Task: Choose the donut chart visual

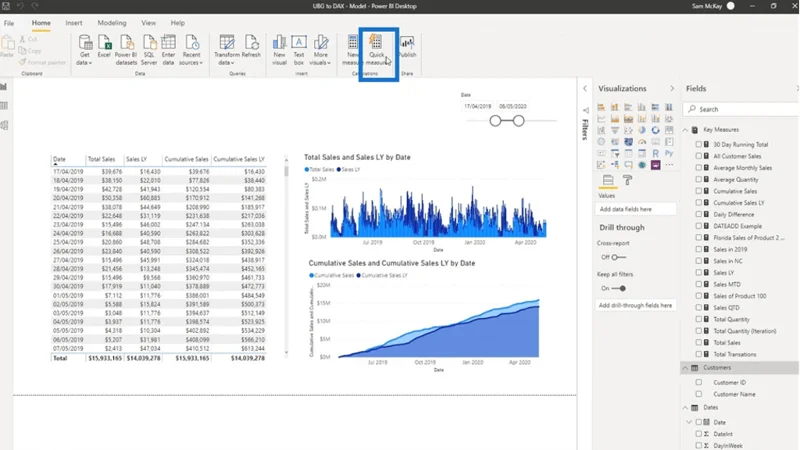Action: tap(656, 130)
